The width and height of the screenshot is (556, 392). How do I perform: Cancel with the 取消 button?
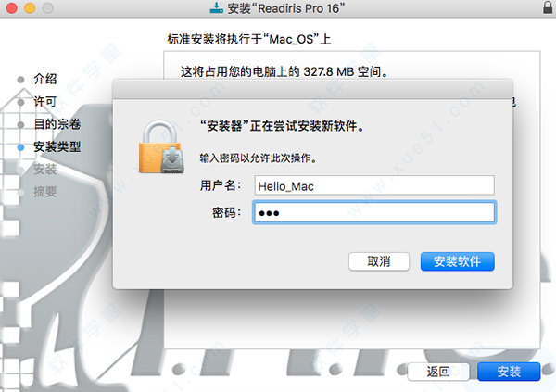tap(379, 262)
